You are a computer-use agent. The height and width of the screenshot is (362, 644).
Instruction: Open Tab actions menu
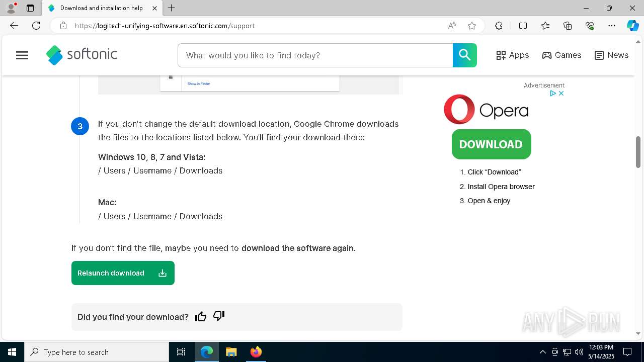[30, 8]
